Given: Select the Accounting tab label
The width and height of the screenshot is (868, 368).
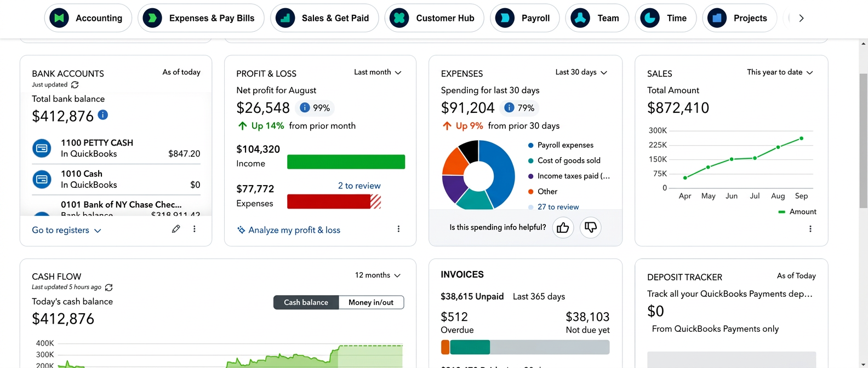Looking at the screenshot, I should [x=99, y=18].
